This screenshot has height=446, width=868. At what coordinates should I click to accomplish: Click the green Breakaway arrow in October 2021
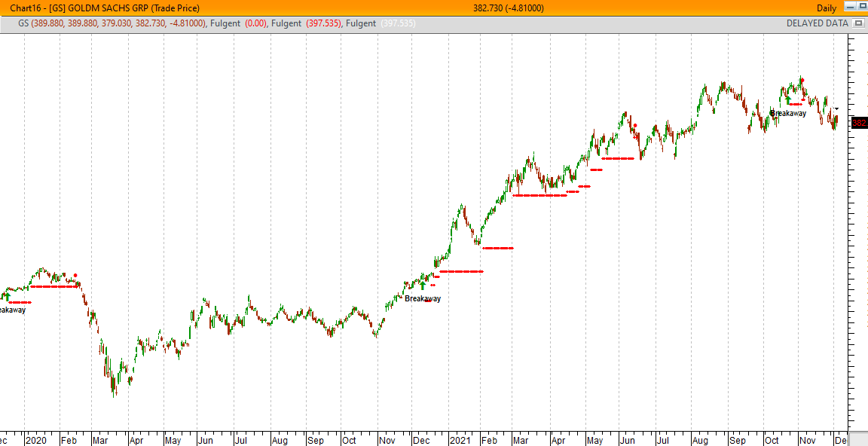coord(789,99)
